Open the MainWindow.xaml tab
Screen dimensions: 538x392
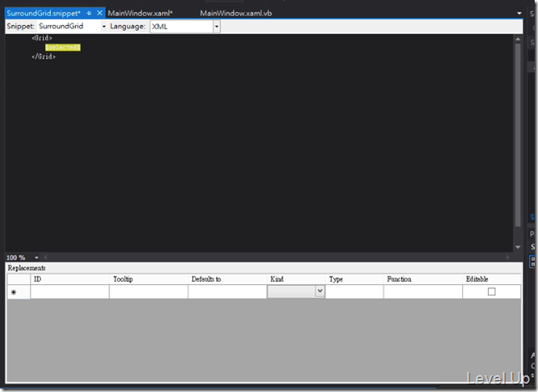coord(140,13)
